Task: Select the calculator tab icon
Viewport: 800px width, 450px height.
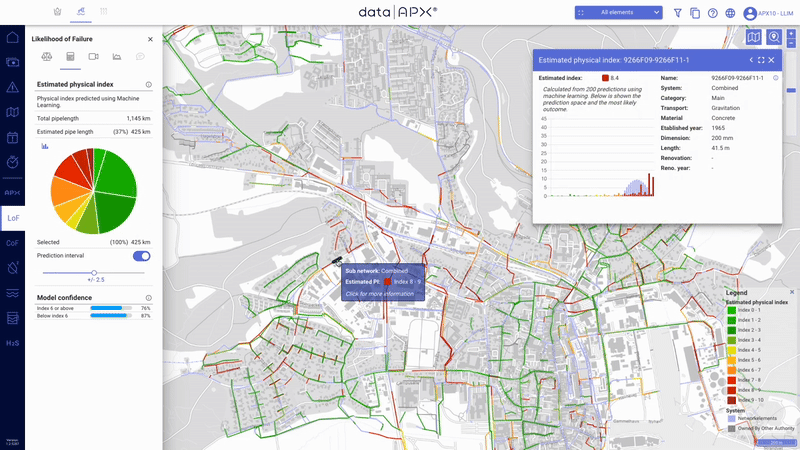Action: tap(71, 57)
